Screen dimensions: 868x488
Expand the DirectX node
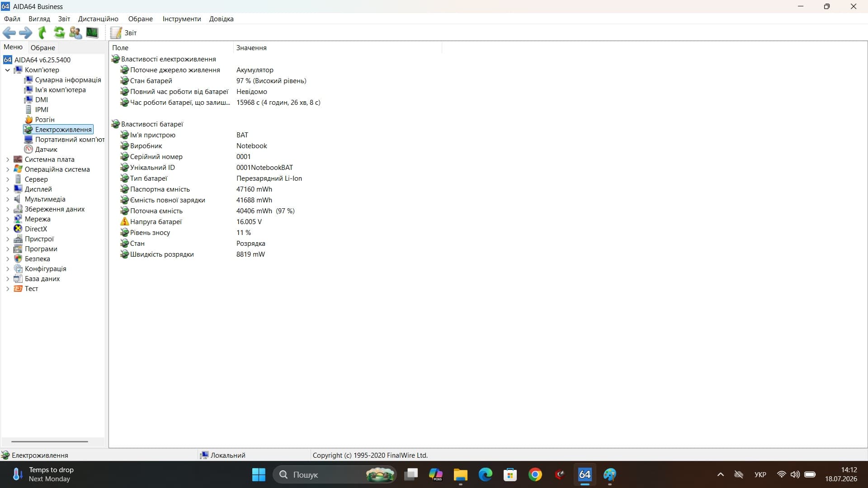pyautogui.click(x=7, y=229)
